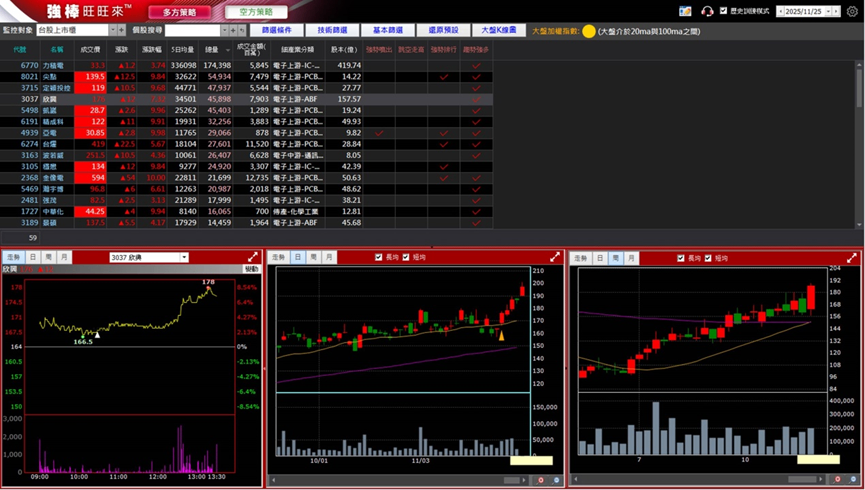The height and width of the screenshot is (490, 865).
Task: Click the orange signal marker on daily chart
Action: pyautogui.click(x=501, y=335)
